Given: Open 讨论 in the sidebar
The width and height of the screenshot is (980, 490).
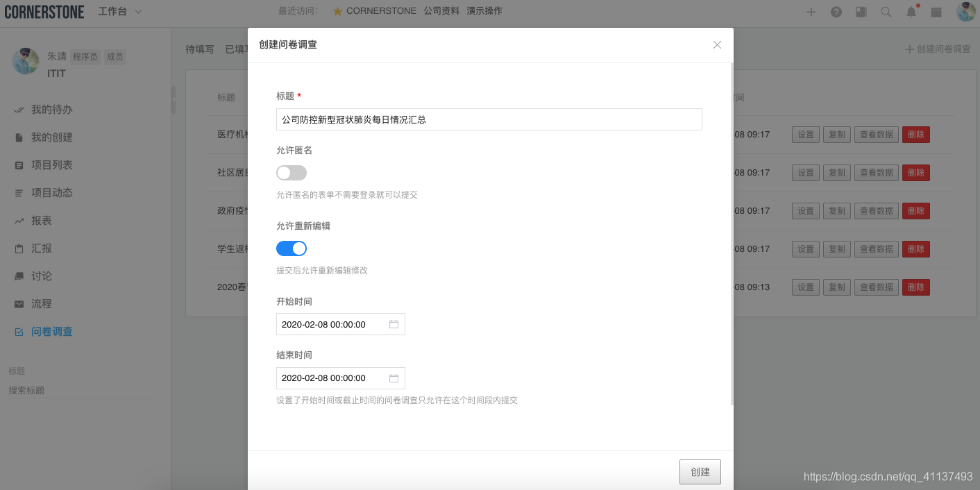Looking at the screenshot, I should point(42,276).
